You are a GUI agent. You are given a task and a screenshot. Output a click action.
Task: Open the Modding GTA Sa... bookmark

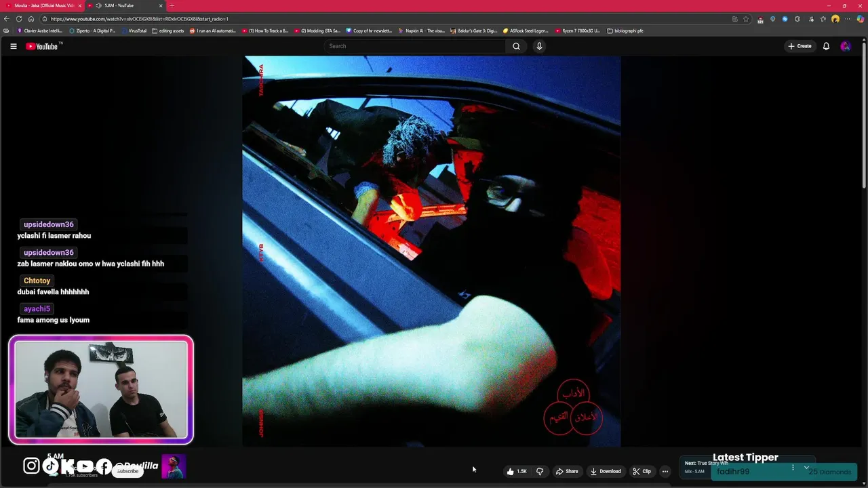(317, 30)
